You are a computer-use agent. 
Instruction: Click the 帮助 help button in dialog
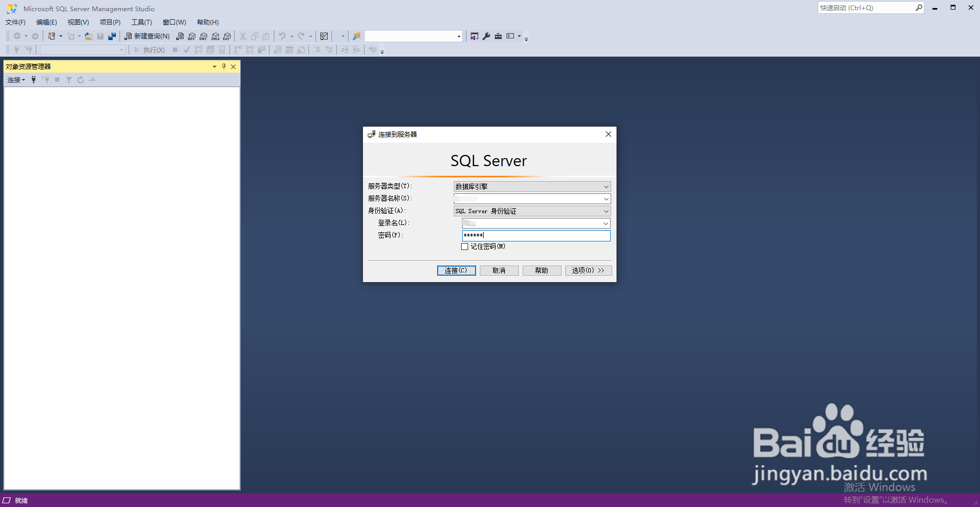(x=542, y=270)
